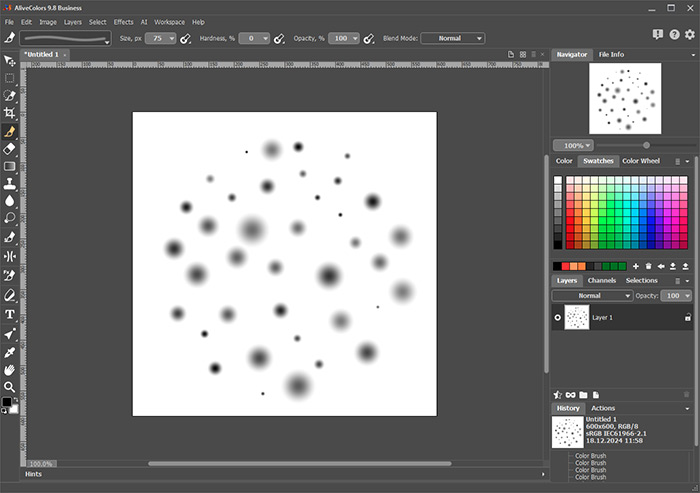700x493 pixels.
Task: Click the Navigator preview thumbnail
Action: [625, 99]
